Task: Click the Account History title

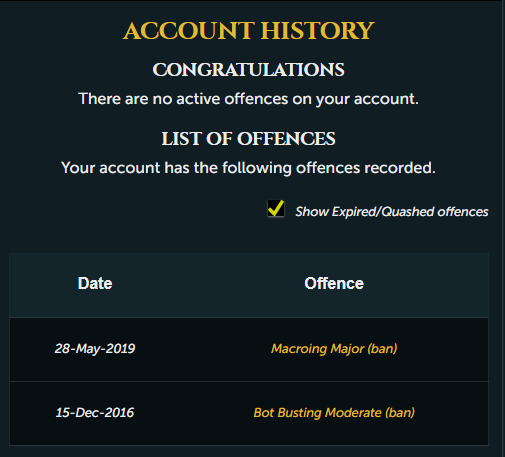Action: pyautogui.click(x=249, y=31)
